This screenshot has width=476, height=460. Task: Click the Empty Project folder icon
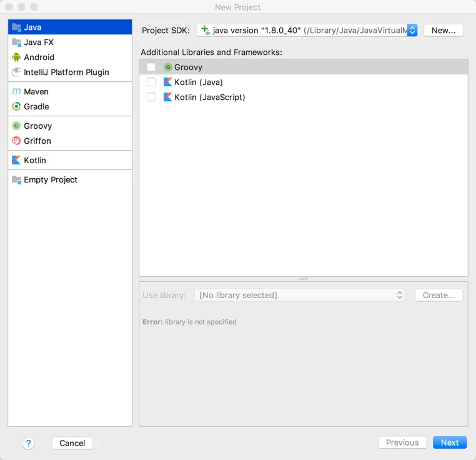(x=16, y=179)
